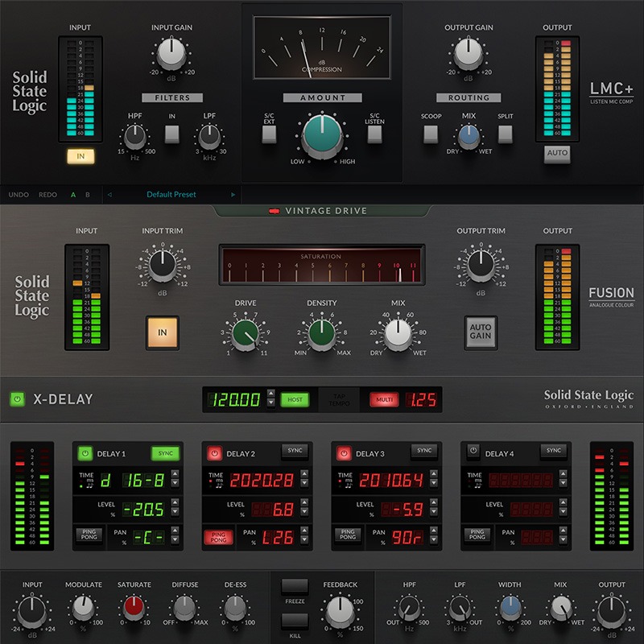Screen dimensions: 644x644
Task: Enable Delay 4 power icon
Action: [x=473, y=450]
